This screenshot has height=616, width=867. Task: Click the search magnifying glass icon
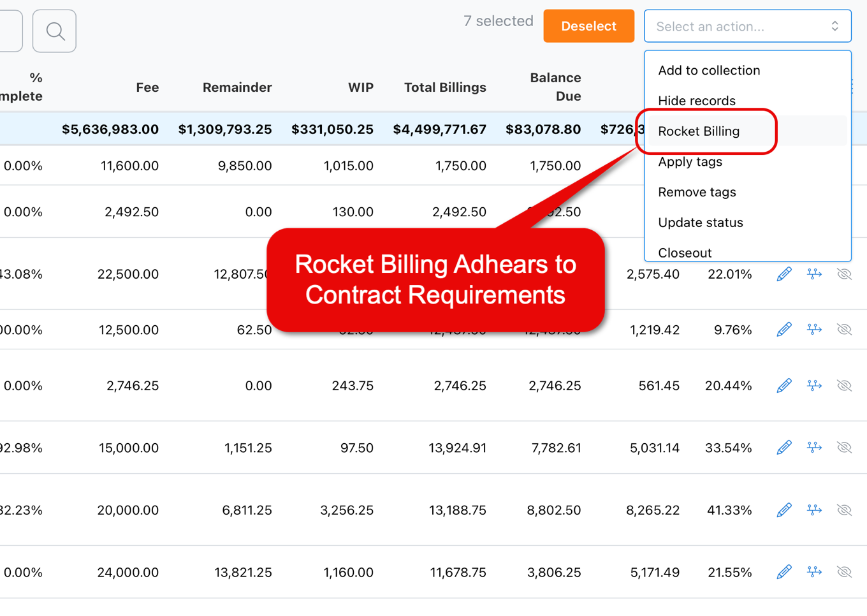coord(54,31)
